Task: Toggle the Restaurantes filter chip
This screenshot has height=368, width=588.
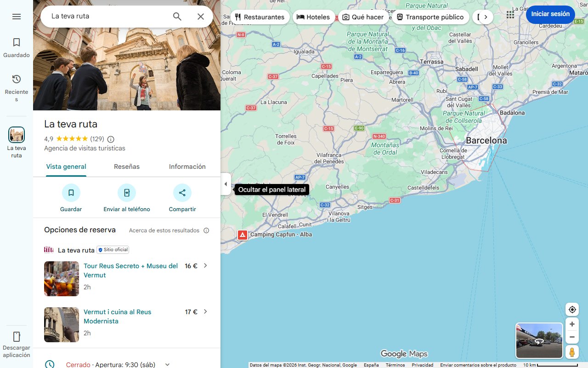Action: coord(260,17)
